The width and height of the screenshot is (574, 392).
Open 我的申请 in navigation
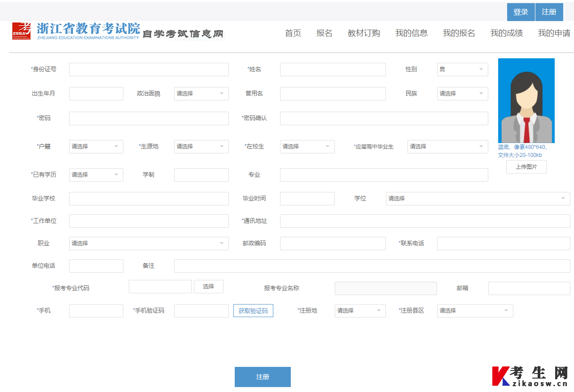554,33
